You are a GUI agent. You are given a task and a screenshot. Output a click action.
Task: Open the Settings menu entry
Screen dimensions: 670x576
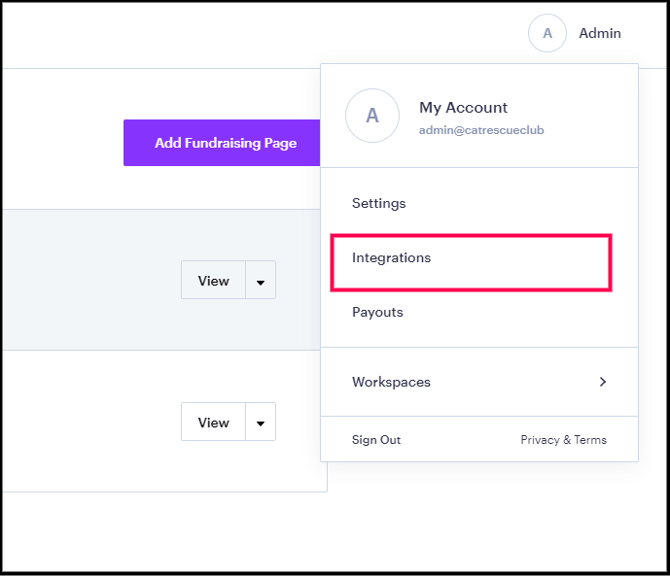click(x=379, y=203)
